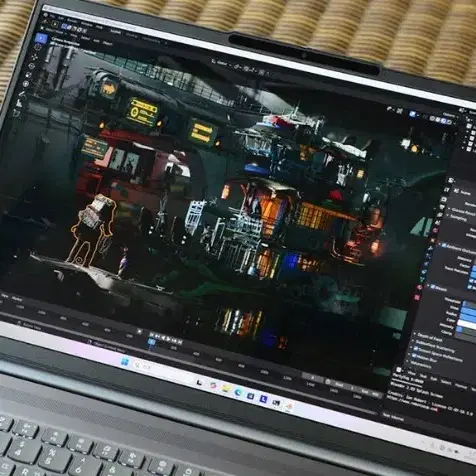
Task: Open the viewport Object menu
Action: [x=107, y=43]
